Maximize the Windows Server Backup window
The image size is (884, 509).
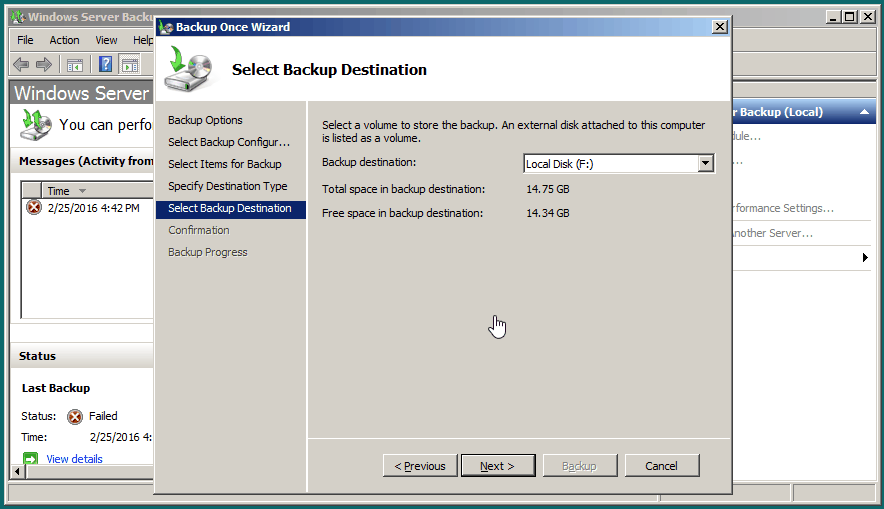(850, 17)
